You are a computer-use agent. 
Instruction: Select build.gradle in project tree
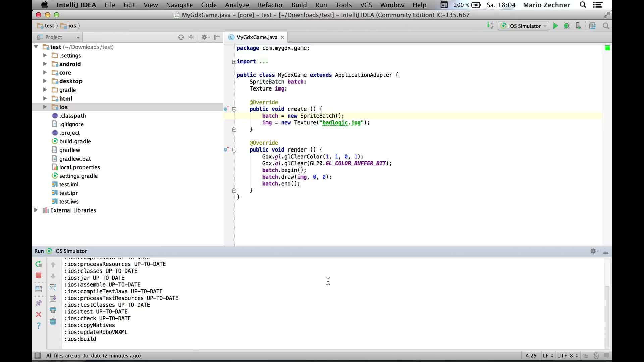tap(75, 141)
